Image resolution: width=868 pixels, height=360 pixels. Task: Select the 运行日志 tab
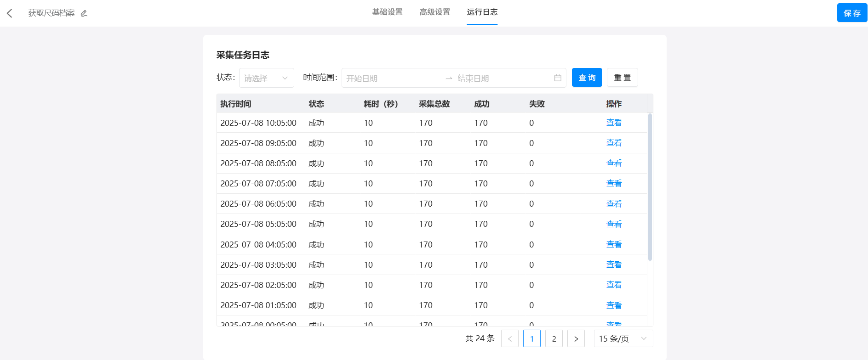482,12
